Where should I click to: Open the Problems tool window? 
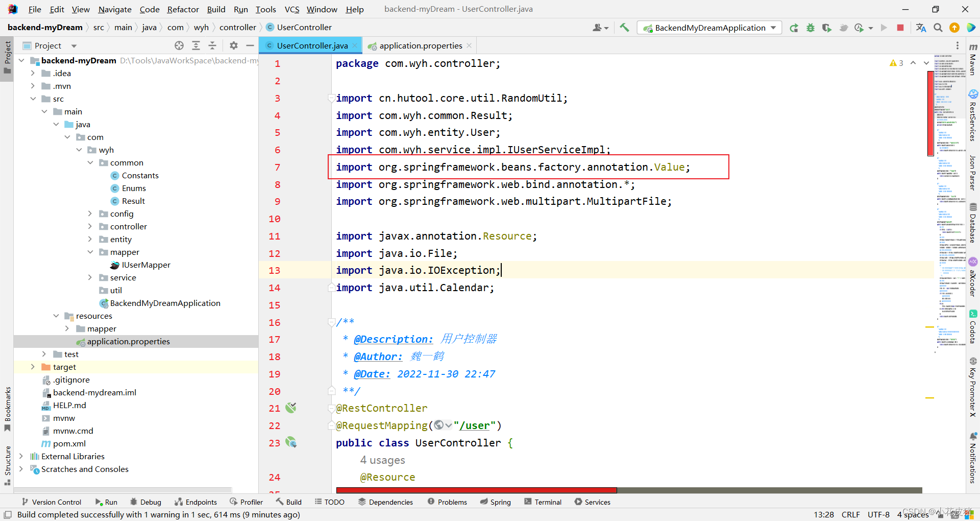[447, 502]
